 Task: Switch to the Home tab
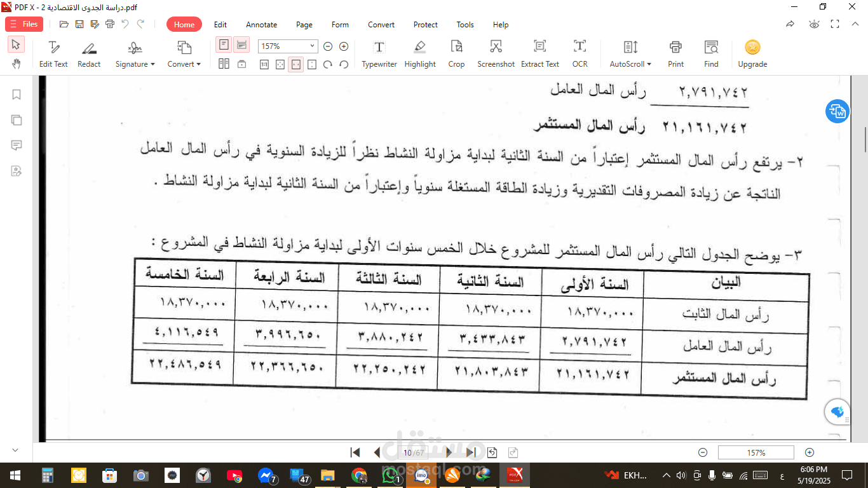(184, 25)
